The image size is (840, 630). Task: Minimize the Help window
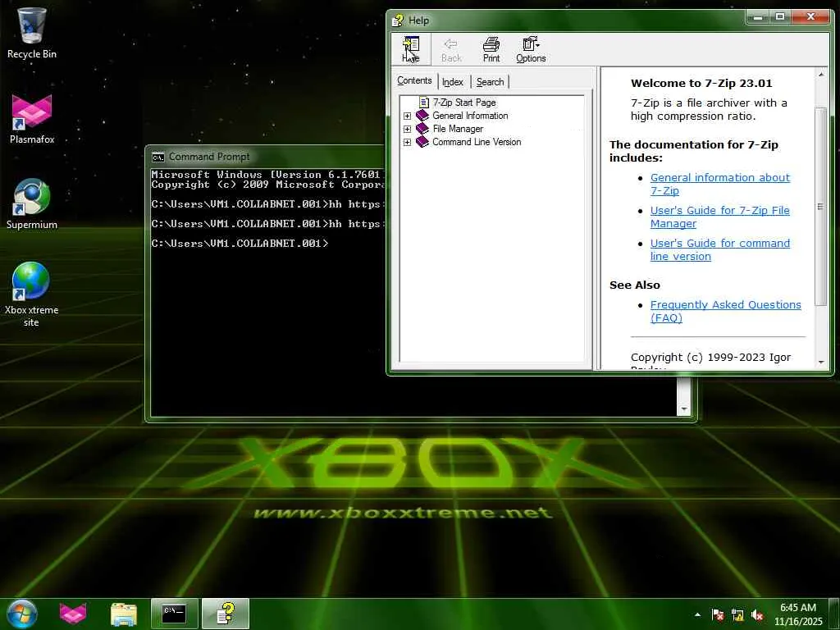[x=758, y=17]
